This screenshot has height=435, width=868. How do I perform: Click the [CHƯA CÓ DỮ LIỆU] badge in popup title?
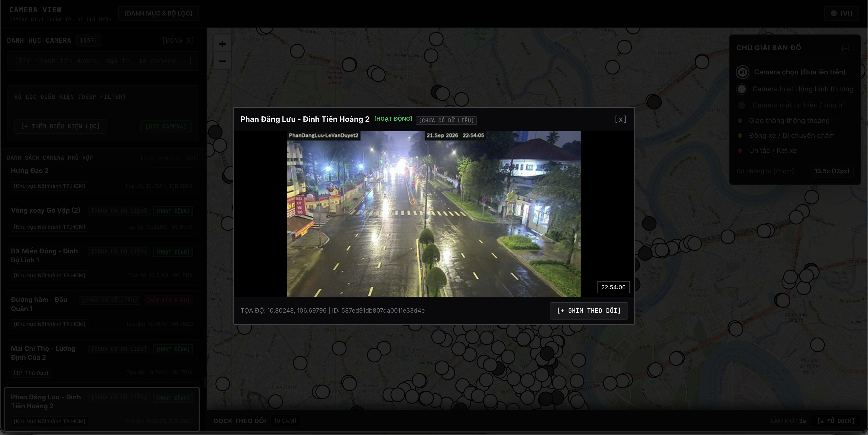pos(446,120)
